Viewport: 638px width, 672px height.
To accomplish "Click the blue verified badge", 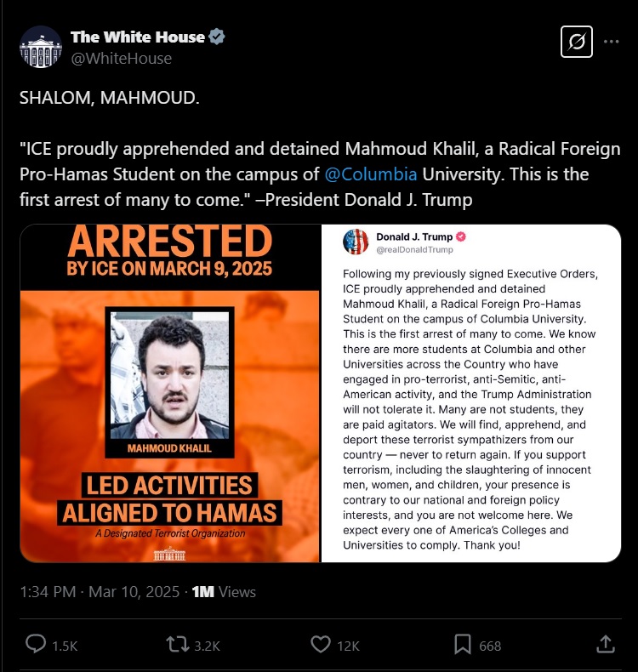I will pos(217,37).
